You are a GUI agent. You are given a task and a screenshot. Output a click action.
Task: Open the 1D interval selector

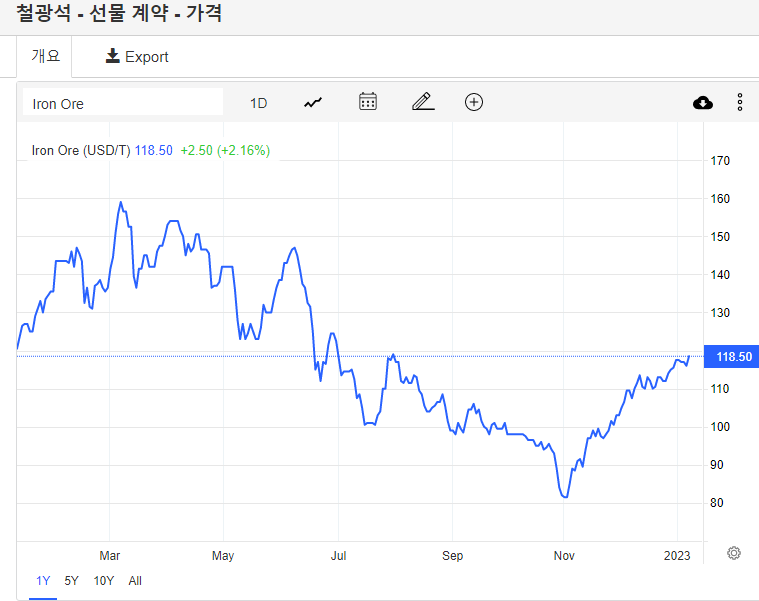[x=258, y=103]
